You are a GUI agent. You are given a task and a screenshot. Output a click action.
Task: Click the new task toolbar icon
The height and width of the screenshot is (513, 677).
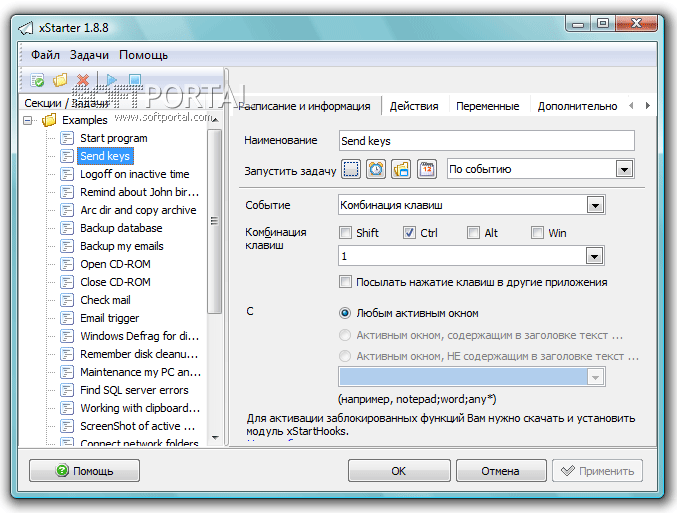point(37,80)
